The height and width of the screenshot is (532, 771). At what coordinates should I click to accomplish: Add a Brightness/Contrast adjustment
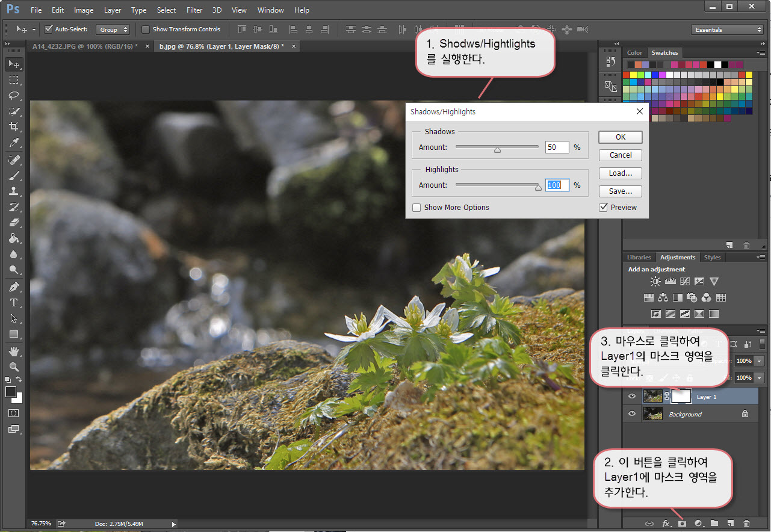point(655,282)
